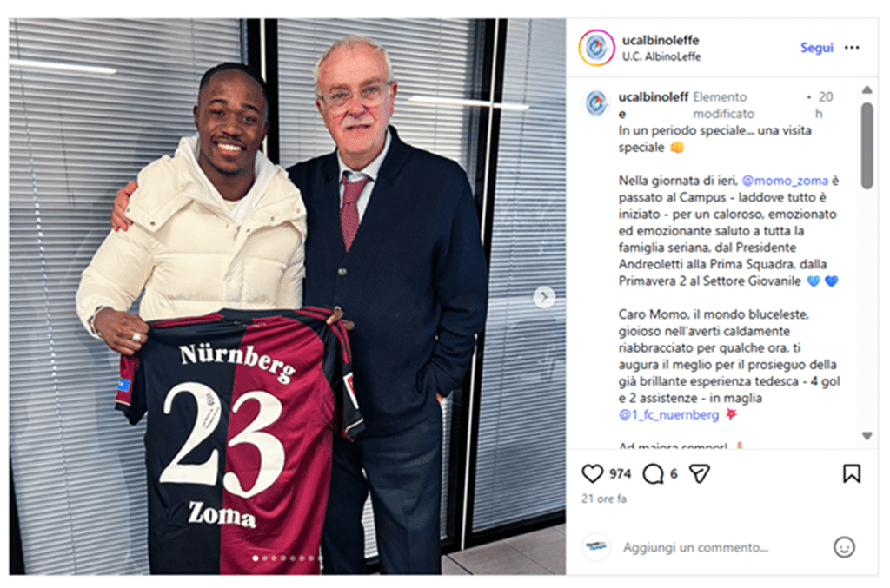Image resolution: width=890 pixels, height=588 pixels.
Task: View the 974 likes count
Action: (620, 473)
